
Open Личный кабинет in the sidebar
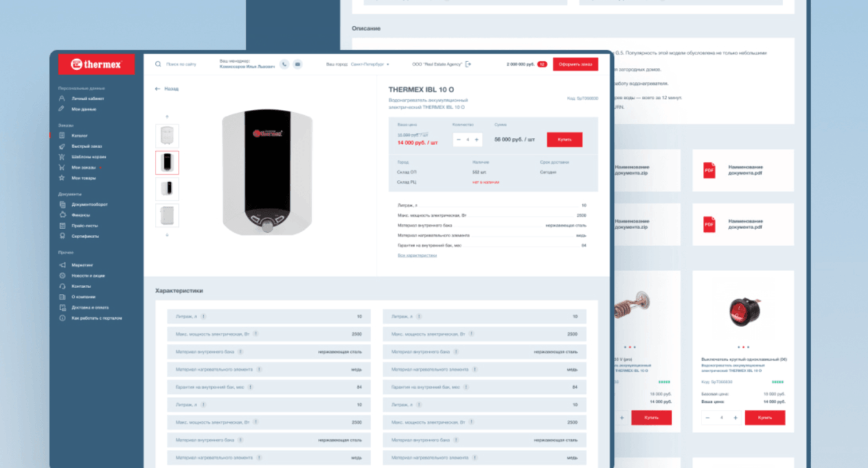click(x=87, y=98)
